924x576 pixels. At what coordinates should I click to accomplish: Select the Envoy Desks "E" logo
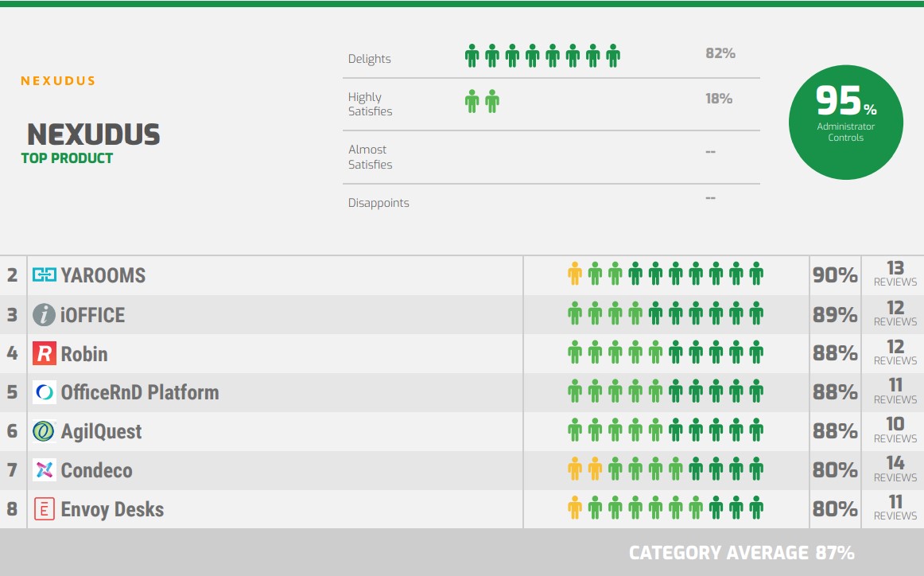45,509
